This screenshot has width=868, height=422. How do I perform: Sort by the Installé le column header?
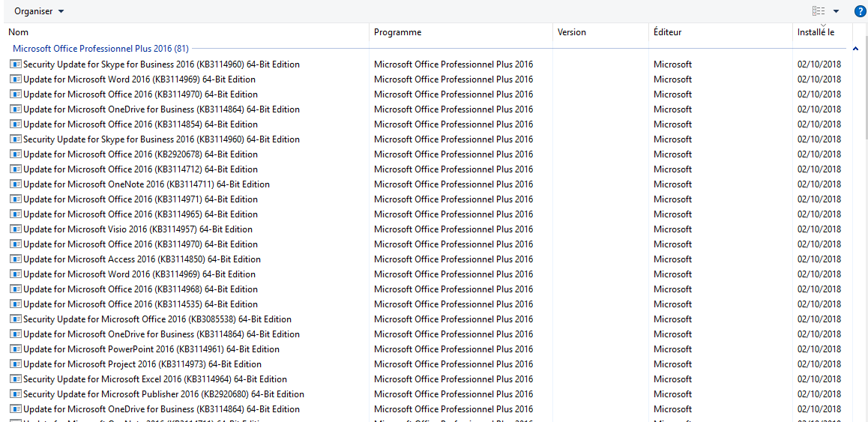point(816,32)
